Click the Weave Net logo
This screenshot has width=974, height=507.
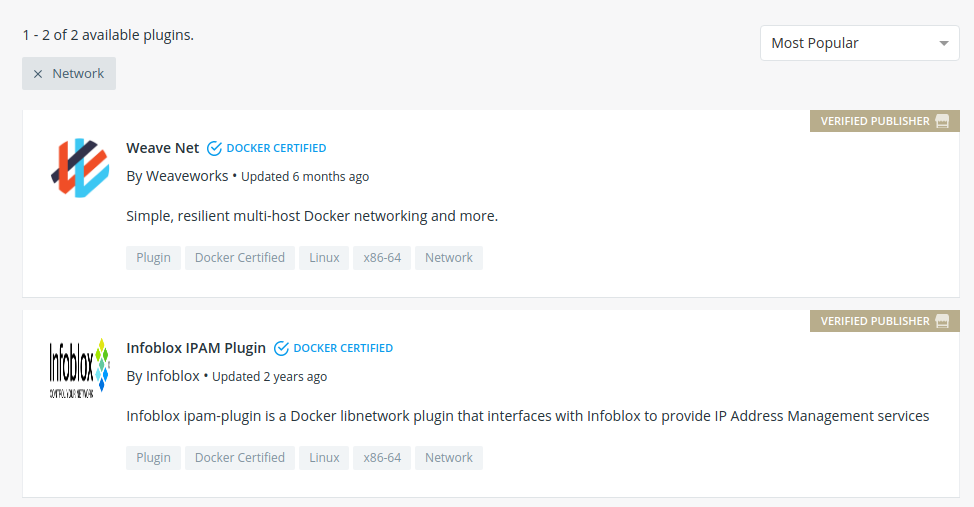[80, 168]
